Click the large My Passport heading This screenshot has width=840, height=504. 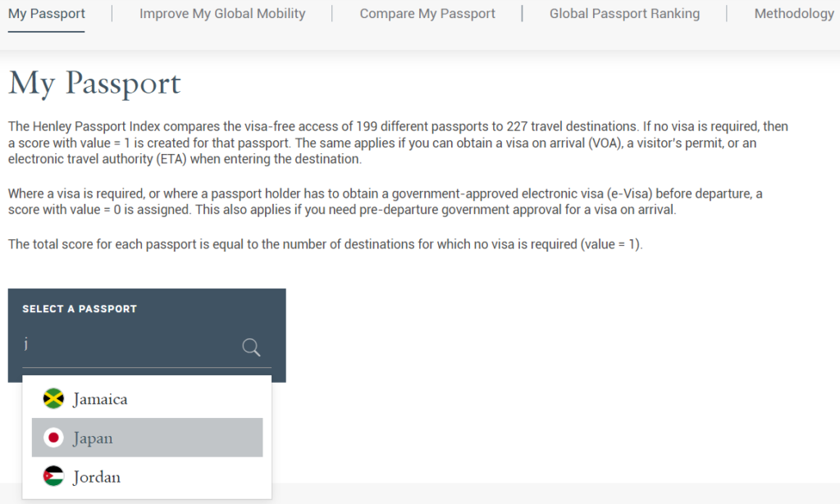[x=95, y=84]
